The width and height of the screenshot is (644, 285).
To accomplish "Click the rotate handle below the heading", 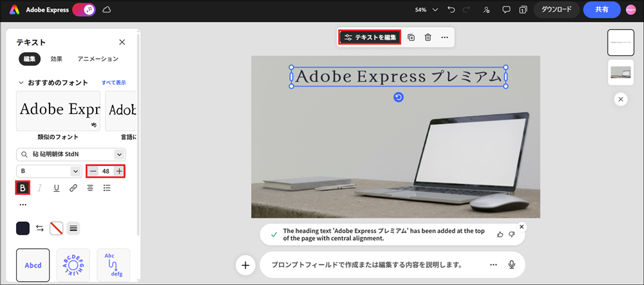I will 399,97.
